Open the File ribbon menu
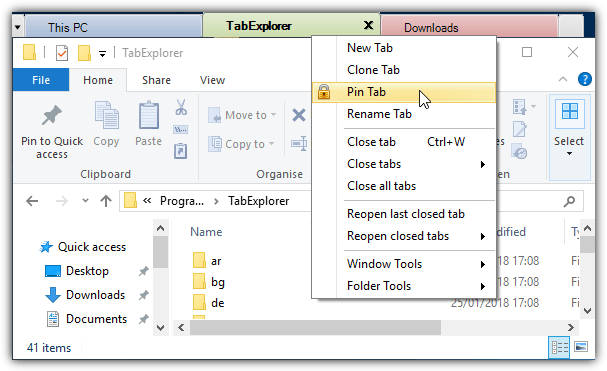This screenshot has width=607, height=371. (41, 80)
